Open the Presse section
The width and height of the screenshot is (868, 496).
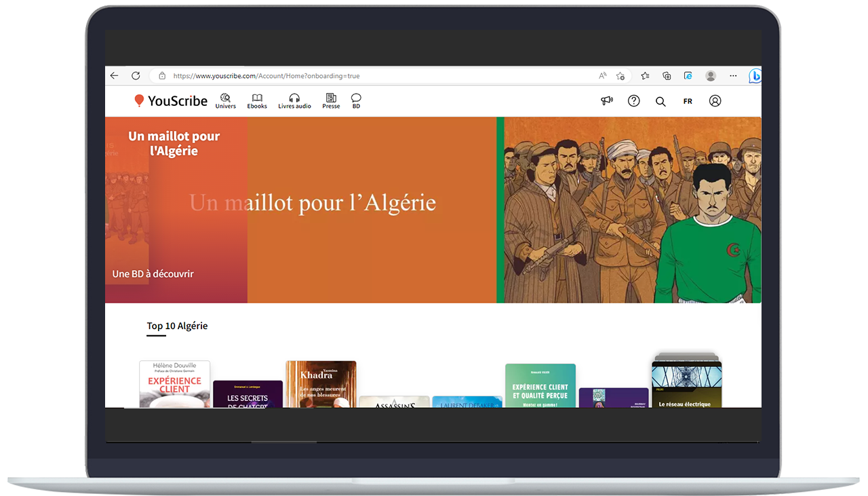point(331,101)
